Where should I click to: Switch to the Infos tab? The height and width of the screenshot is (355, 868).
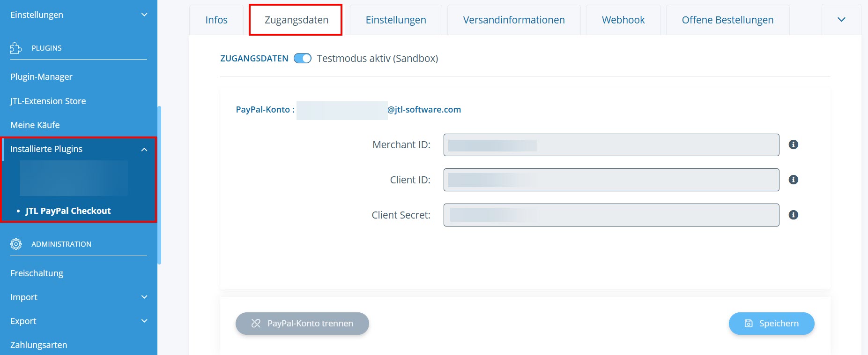(216, 20)
